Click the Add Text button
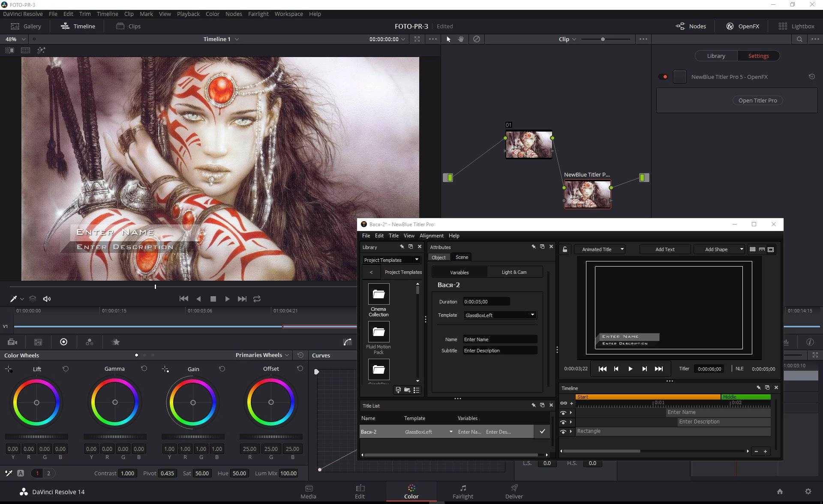The height and width of the screenshot is (504, 823). 665,249
